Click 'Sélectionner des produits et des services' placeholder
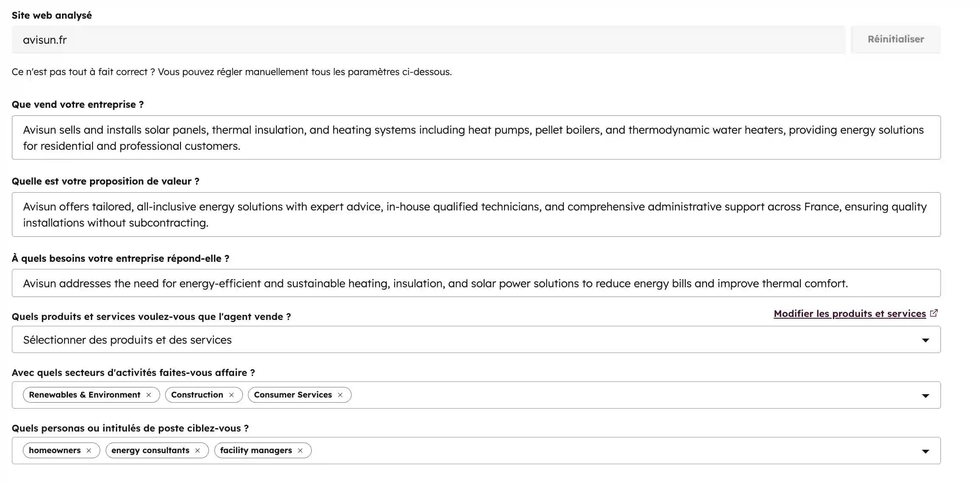Screen dimensions: 980x482 (x=127, y=340)
